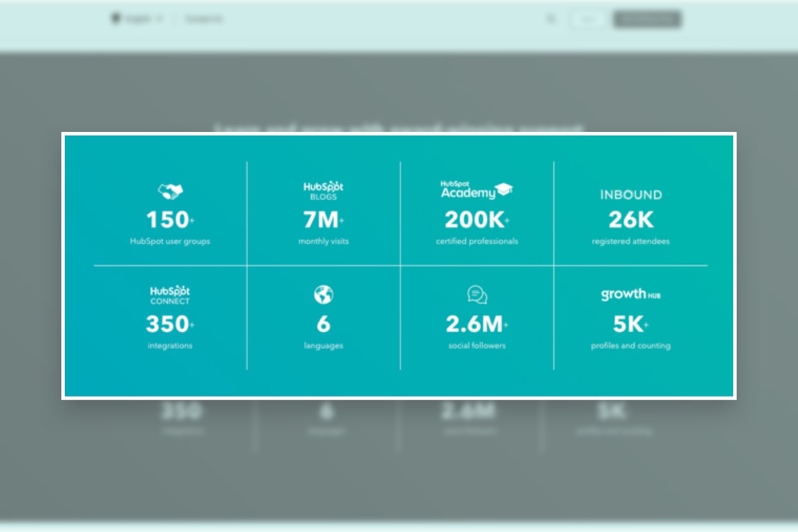Select the 2.6M+ social followers stat
The width and height of the screenshot is (798, 532).
click(x=476, y=325)
